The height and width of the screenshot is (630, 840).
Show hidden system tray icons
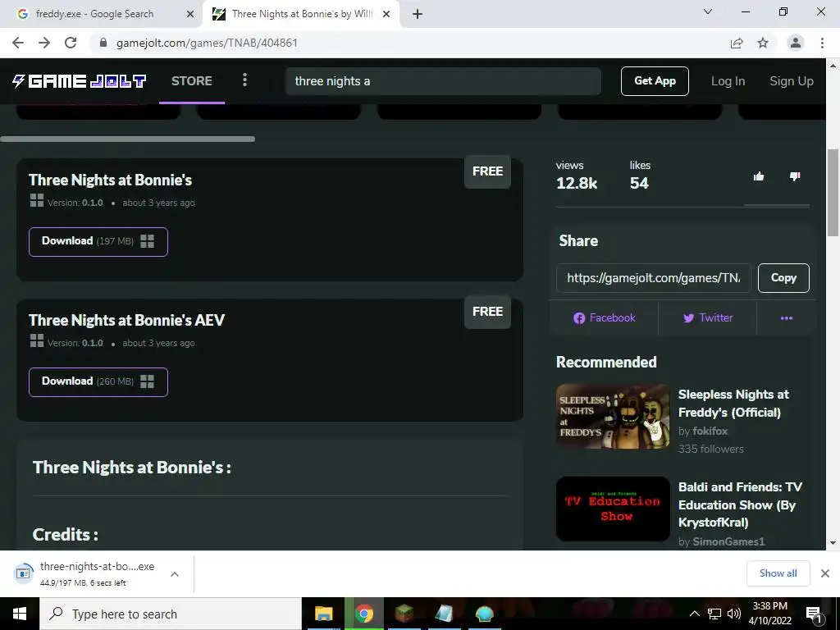pos(694,614)
